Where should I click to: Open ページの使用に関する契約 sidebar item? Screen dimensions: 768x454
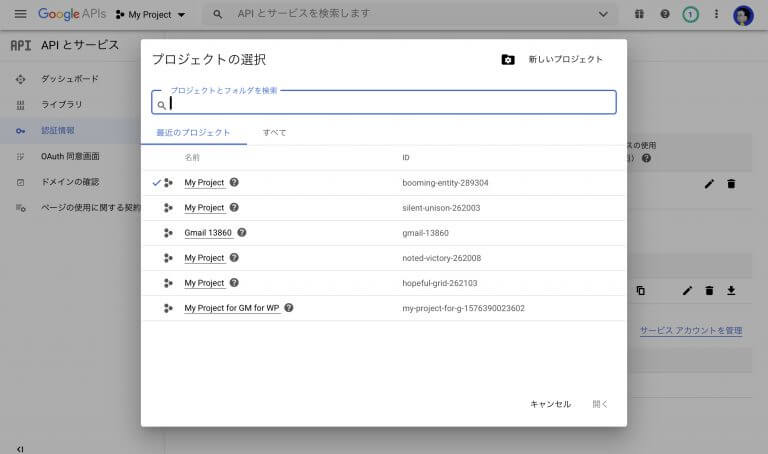[91, 208]
